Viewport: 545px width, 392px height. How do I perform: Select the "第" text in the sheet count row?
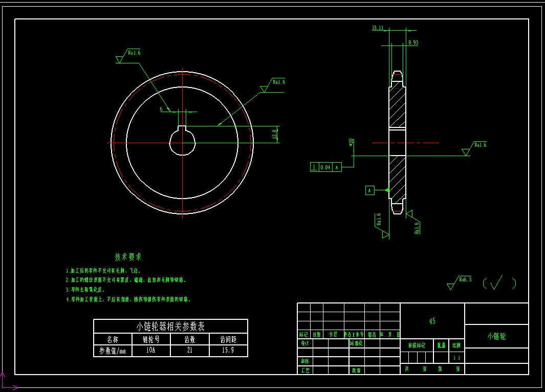click(x=440, y=369)
